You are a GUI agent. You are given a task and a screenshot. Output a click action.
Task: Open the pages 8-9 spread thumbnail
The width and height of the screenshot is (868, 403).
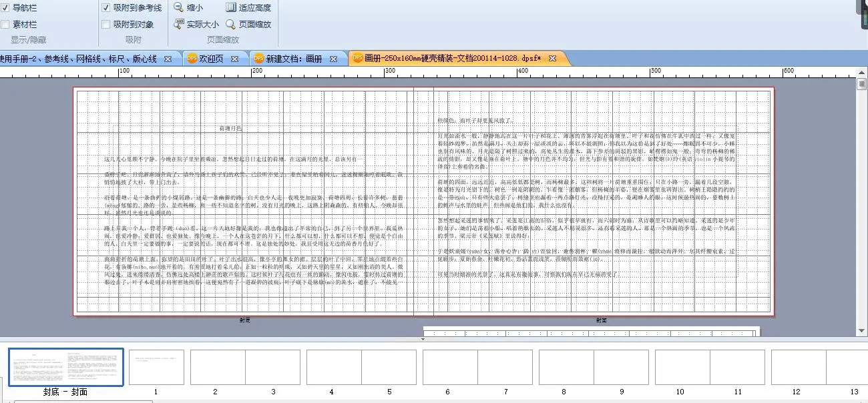tap(593, 368)
